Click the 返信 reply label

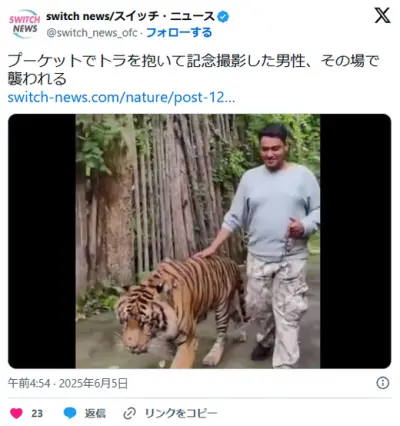click(x=95, y=414)
